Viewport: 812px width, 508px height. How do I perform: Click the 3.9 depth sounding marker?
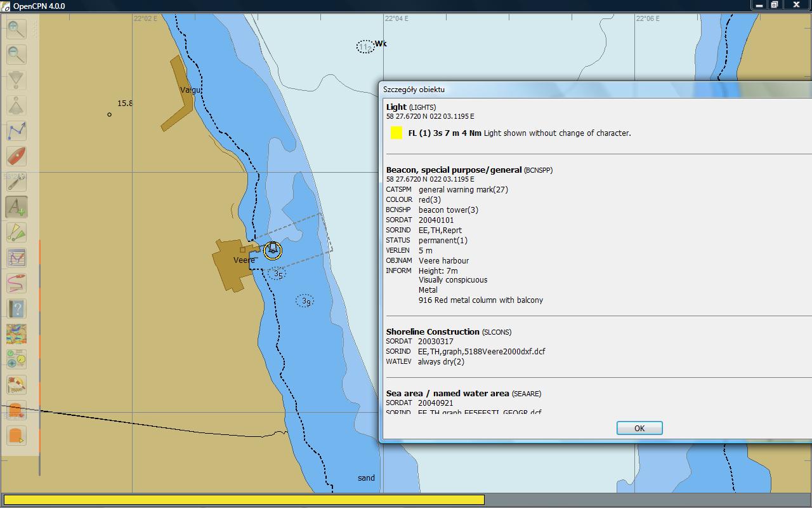pos(305,301)
